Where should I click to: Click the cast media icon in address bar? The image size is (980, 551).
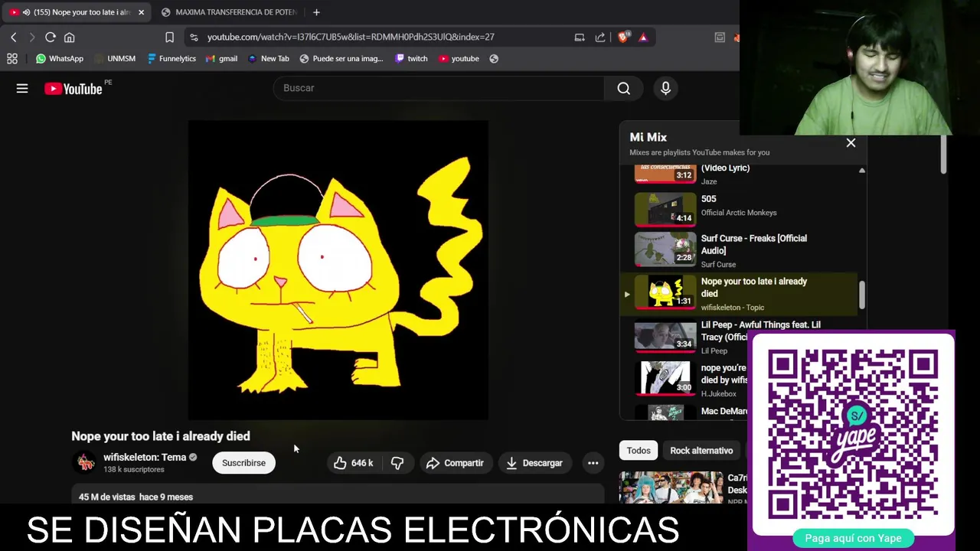pyautogui.click(x=580, y=37)
